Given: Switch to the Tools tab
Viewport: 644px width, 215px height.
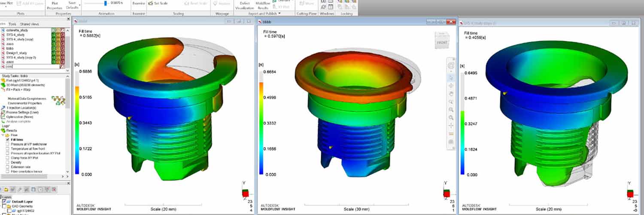Looking at the screenshot, I should pyautogui.click(x=12, y=24).
